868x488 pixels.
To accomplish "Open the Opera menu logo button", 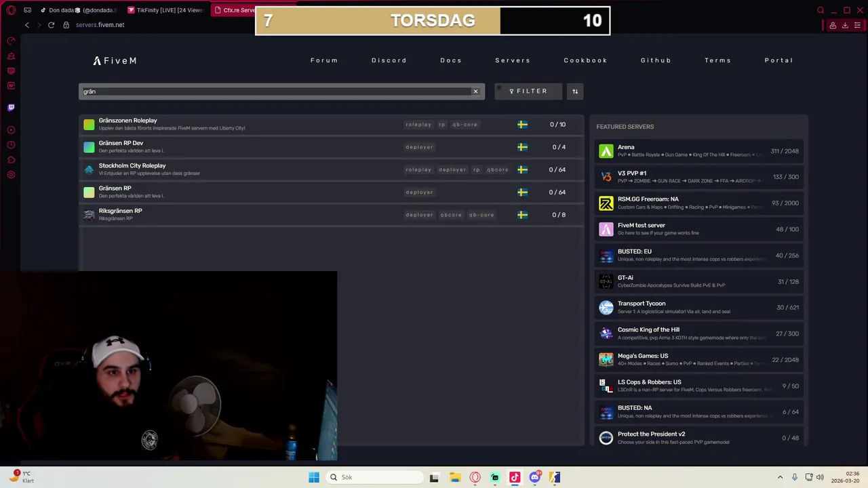I will pyautogui.click(x=11, y=10).
